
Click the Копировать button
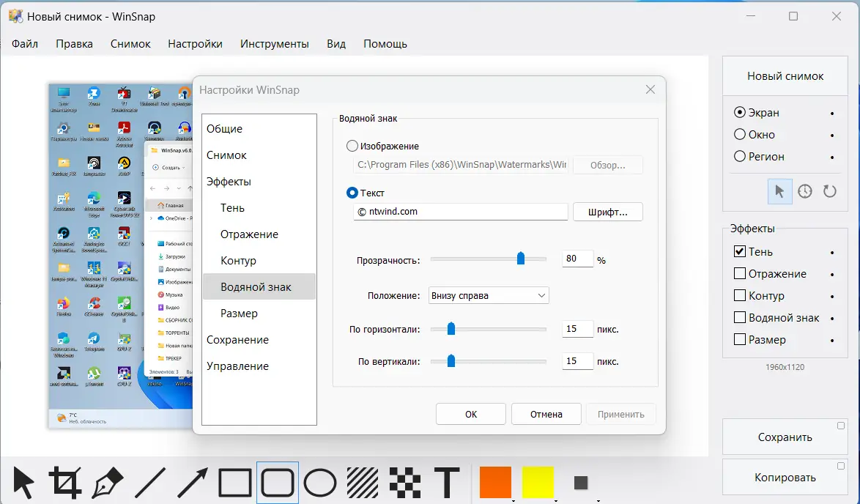click(x=785, y=477)
